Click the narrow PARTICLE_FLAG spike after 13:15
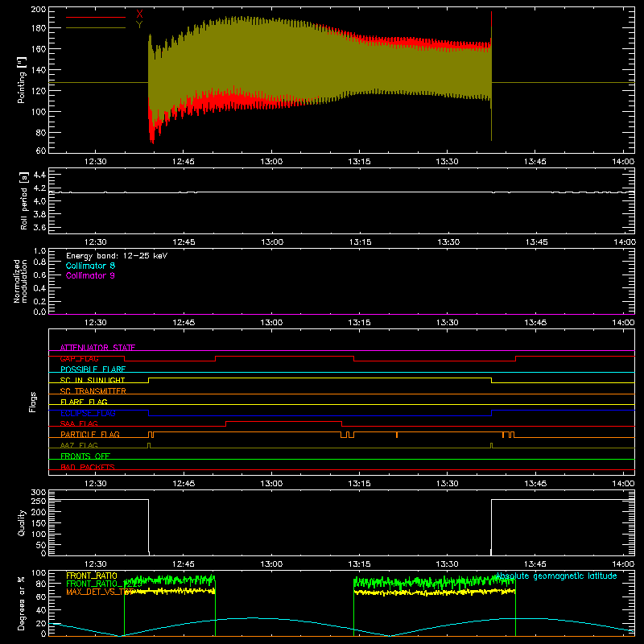 tap(397, 435)
